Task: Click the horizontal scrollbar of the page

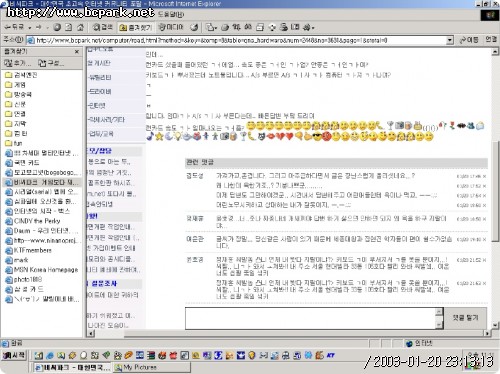Action: pyautogui.click(x=289, y=333)
